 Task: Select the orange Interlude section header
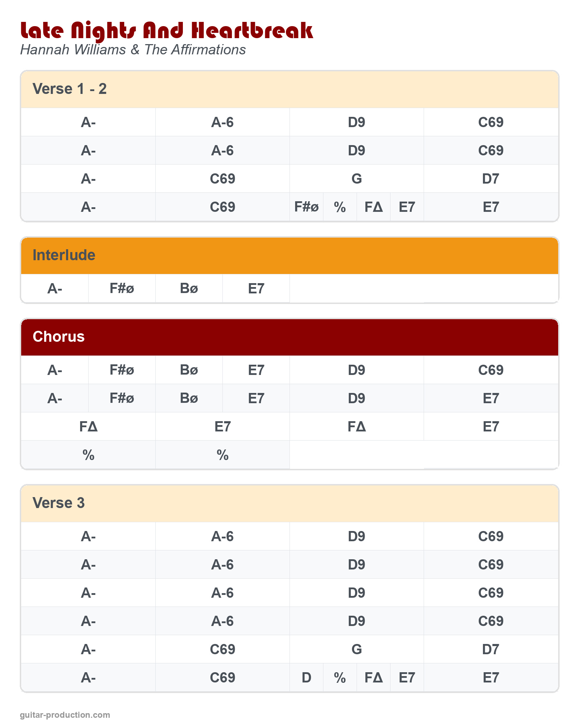(64, 255)
